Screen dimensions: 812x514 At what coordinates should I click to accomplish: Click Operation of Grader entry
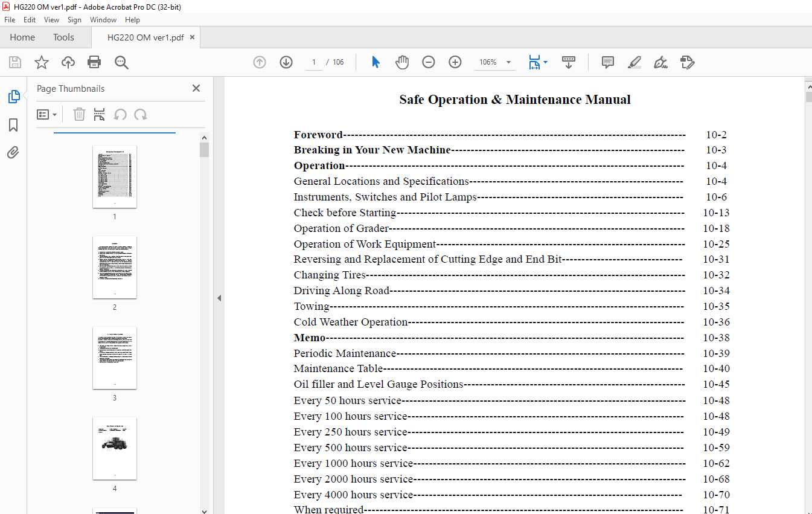click(x=341, y=228)
